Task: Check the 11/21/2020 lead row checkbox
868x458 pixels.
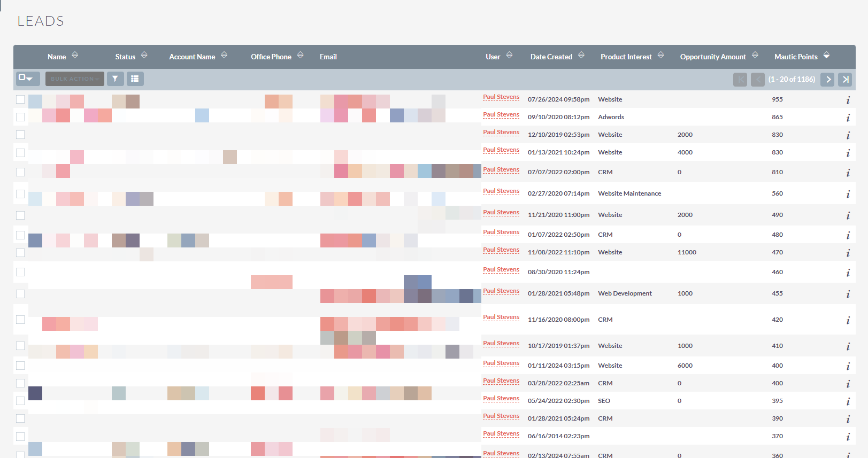Action: point(20,215)
